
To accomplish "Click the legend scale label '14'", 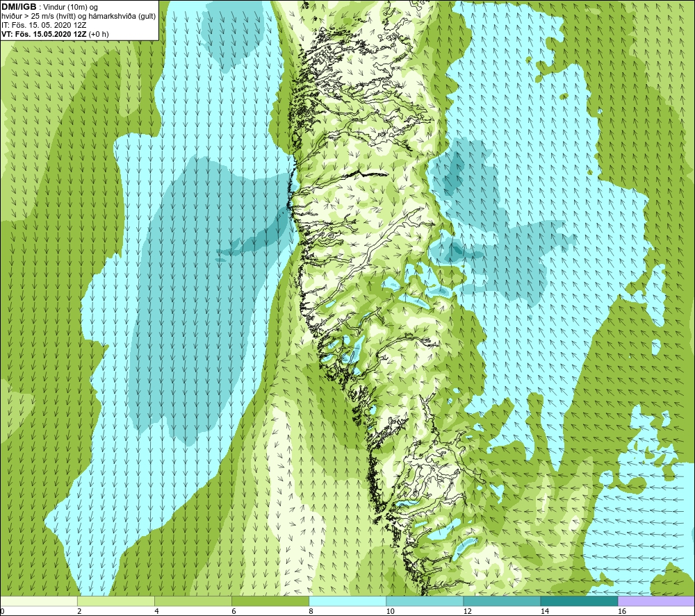I will coord(544,612).
